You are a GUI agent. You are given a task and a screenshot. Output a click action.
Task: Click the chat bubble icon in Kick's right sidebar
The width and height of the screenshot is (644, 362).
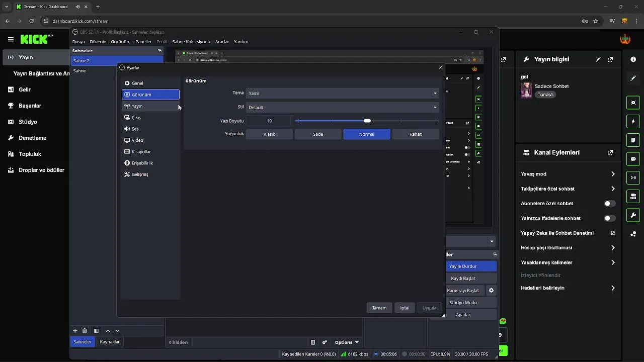(x=633, y=159)
